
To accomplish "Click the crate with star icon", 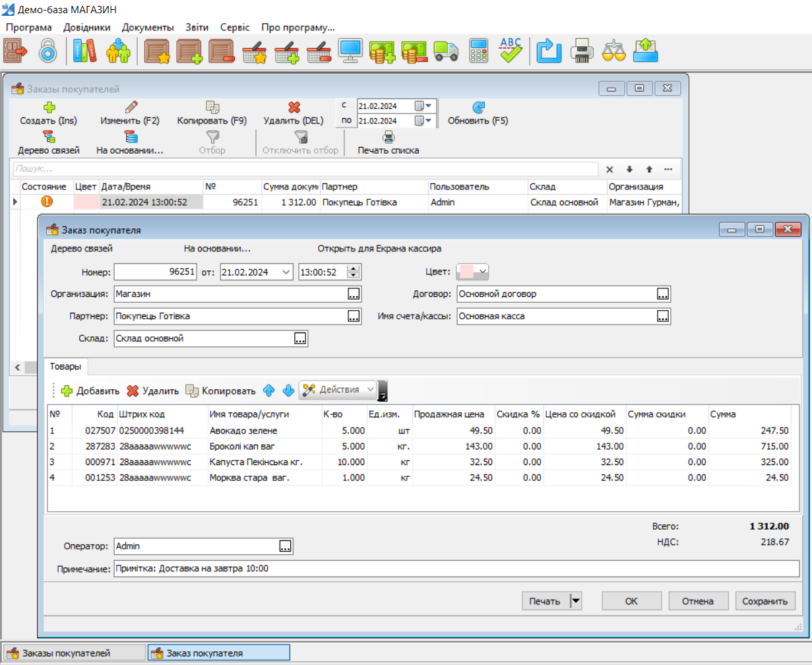I will [x=157, y=50].
